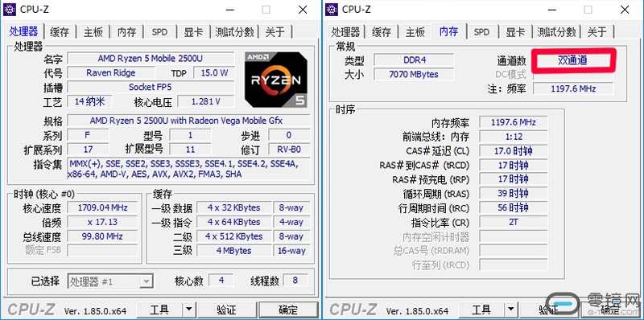
Task: Click the x 17.13 multiplier value
Action: click(102, 222)
